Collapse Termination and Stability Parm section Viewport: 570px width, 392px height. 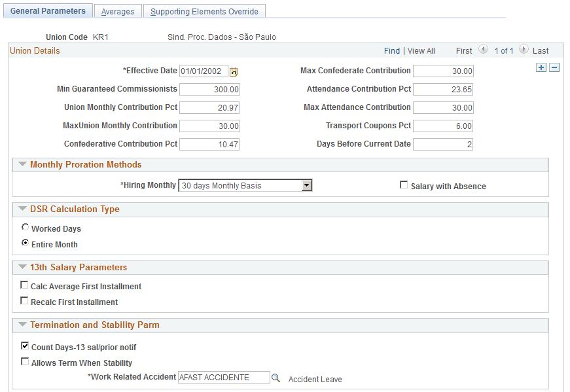point(22,325)
